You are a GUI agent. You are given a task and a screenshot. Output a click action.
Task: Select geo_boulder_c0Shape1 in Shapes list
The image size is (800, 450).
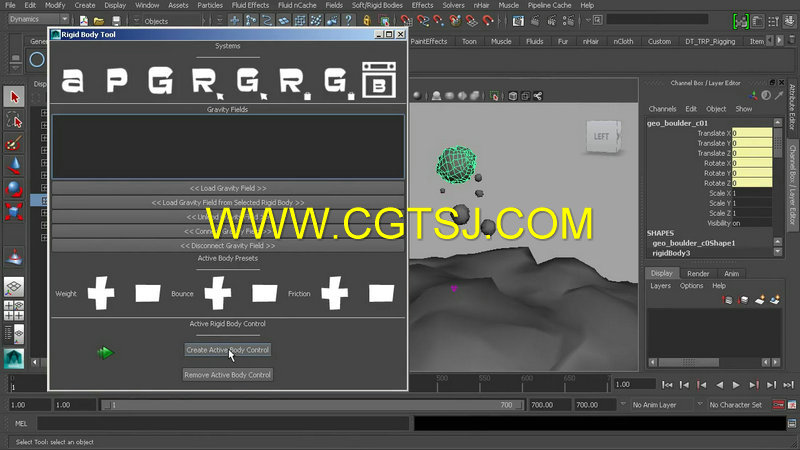click(x=693, y=243)
